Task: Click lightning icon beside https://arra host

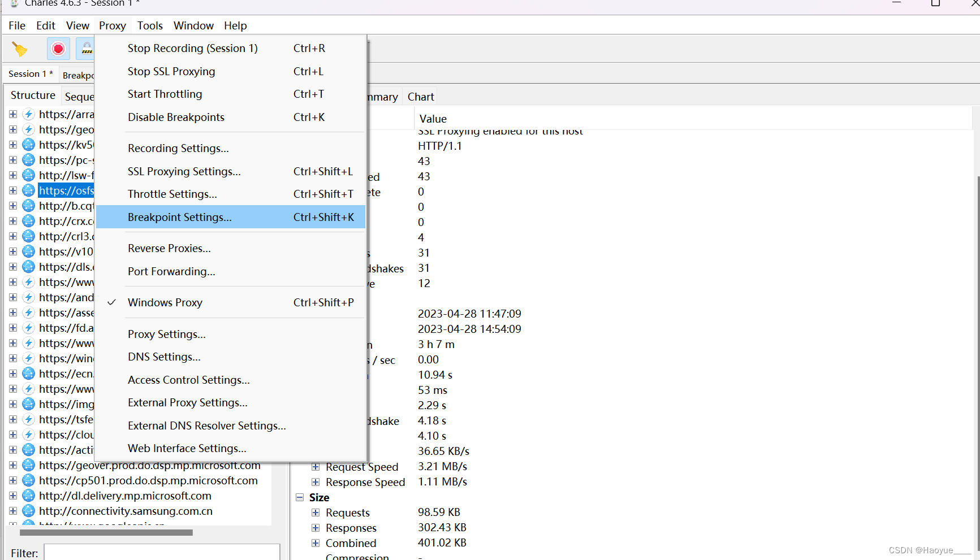Action: 28,114
